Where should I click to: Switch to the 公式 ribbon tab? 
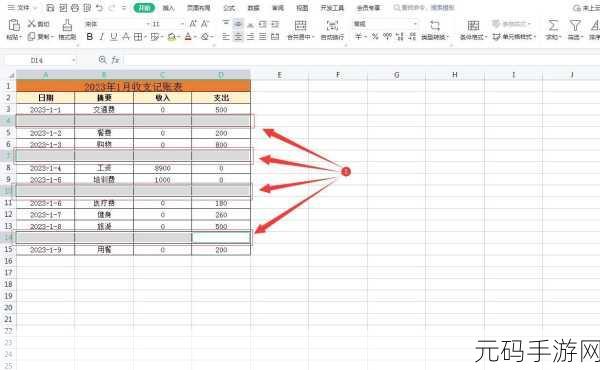[229, 8]
